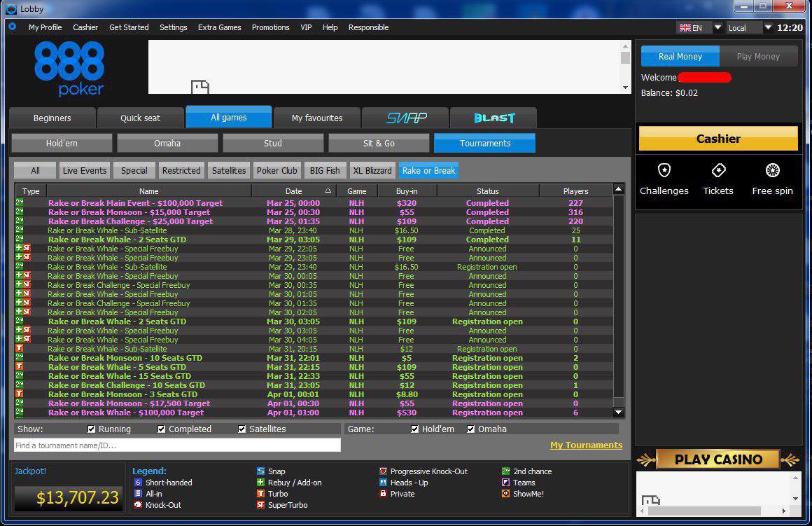Switch to Real Money mode
812x526 pixels.
(680, 57)
